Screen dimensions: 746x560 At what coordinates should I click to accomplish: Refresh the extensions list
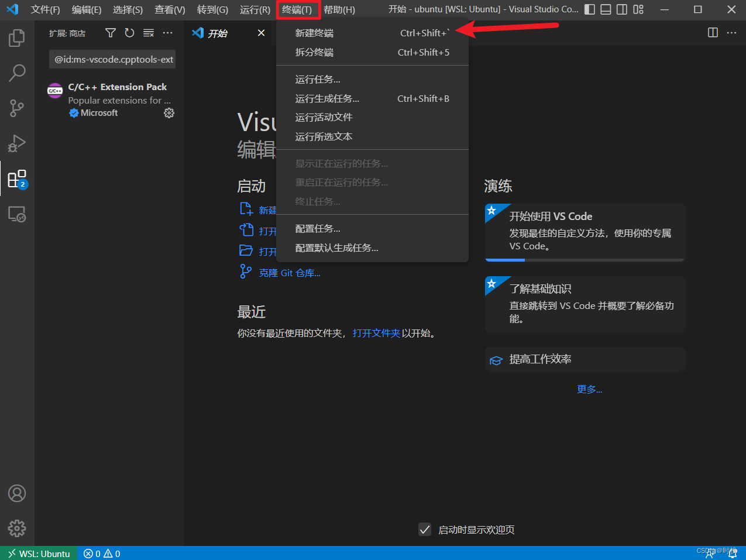pyautogui.click(x=129, y=33)
